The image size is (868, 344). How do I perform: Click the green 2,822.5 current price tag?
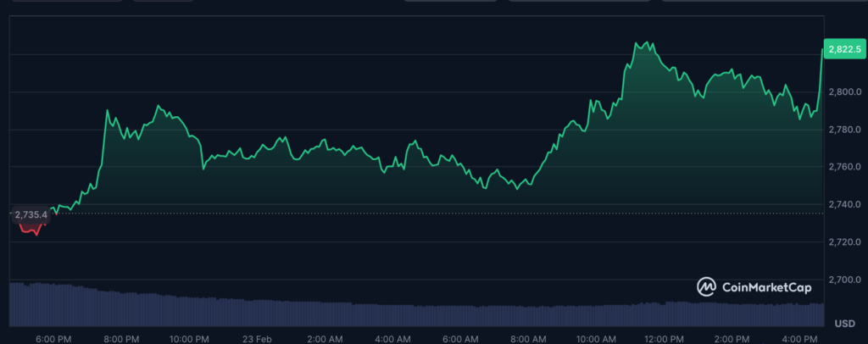pos(844,51)
